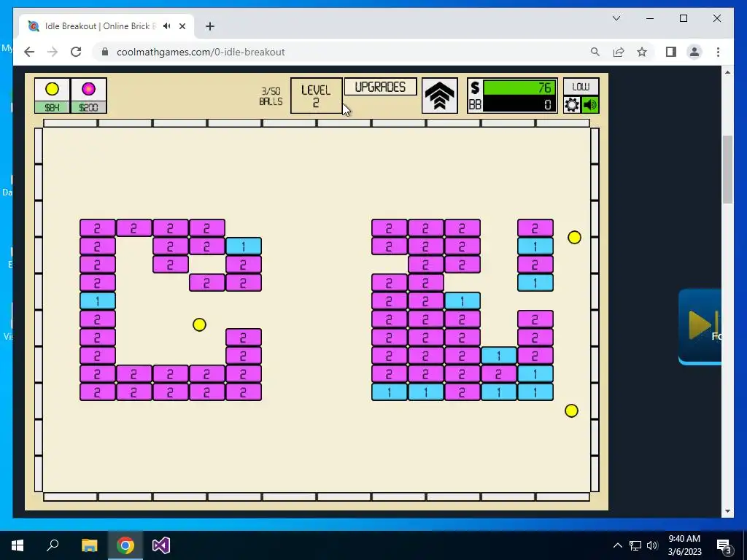This screenshot has height=560, width=747.
Task: Click the browser forward arrow
Action: tap(53, 52)
